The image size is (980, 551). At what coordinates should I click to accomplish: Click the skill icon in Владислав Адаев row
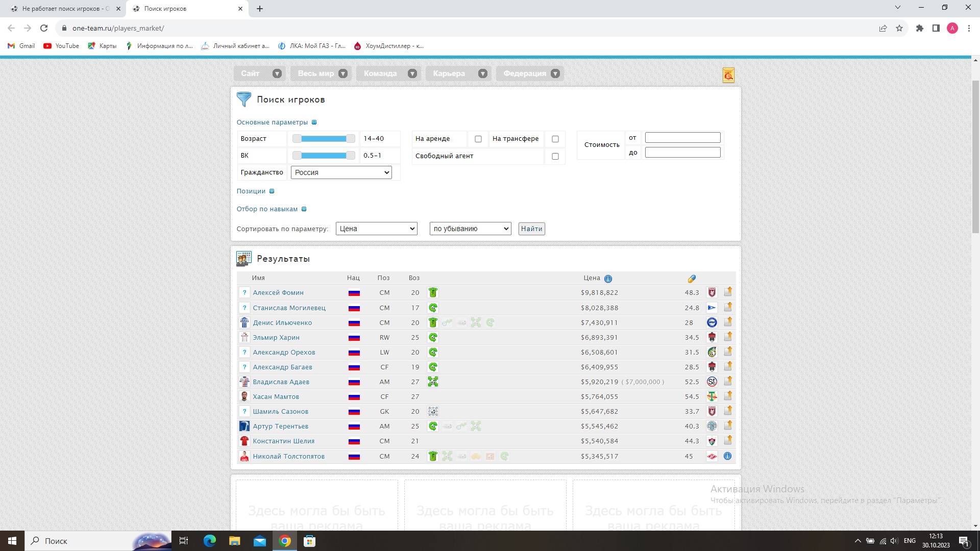tap(433, 382)
